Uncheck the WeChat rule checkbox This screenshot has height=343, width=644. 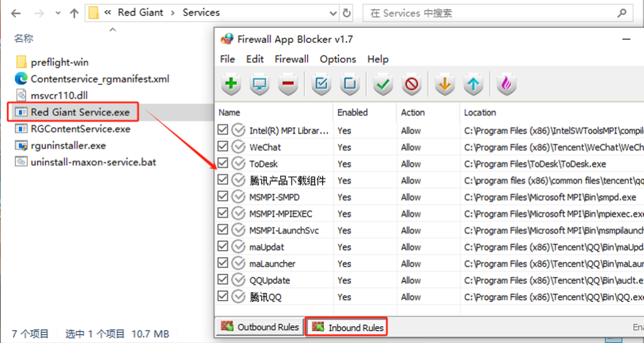click(x=222, y=147)
